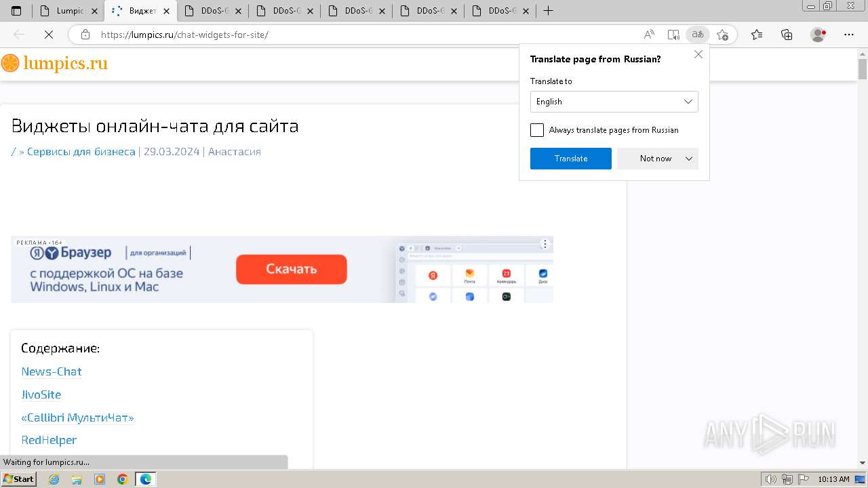Screen dimensions: 868x488
Task: Open the Collections icon
Action: (x=787, y=35)
